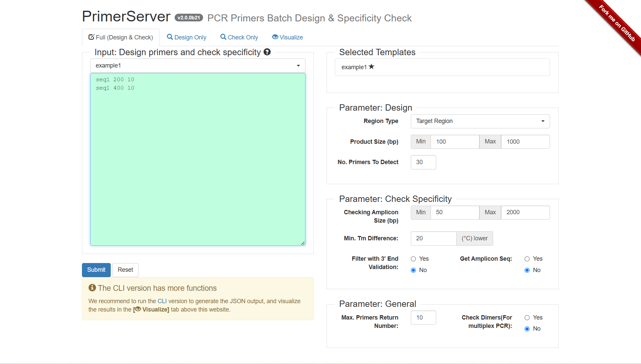Enable Yes for Filter with 3' End Validation
The image size is (641, 364).
click(414, 258)
